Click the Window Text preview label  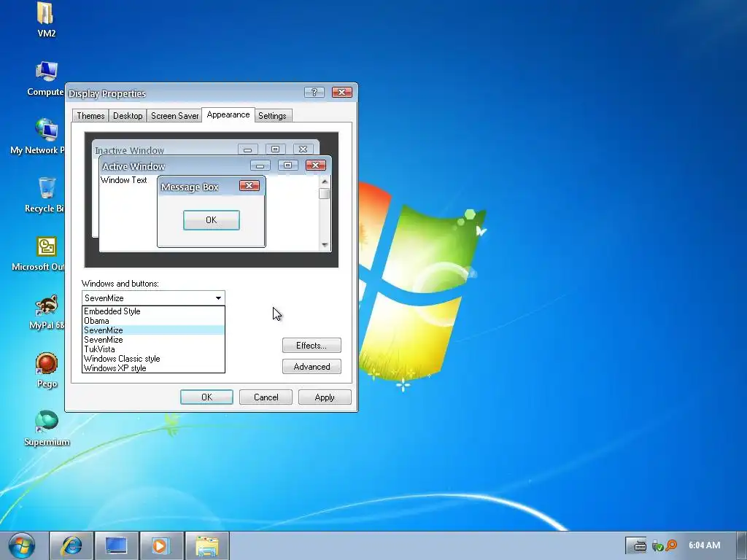tap(124, 180)
